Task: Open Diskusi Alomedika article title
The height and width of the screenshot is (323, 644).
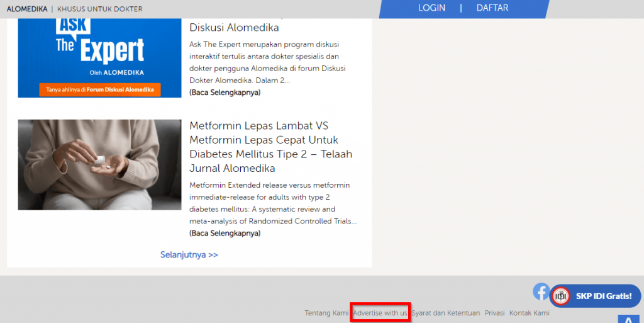Action: point(234,28)
